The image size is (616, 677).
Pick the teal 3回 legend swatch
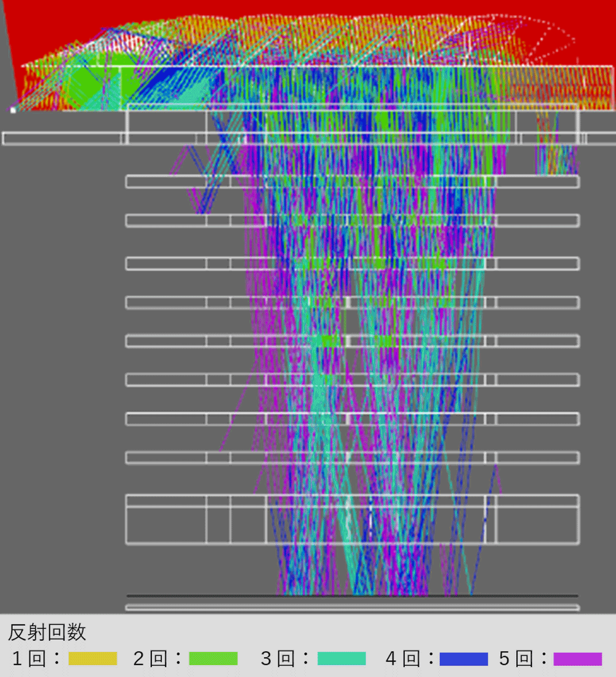coord(341,658)
